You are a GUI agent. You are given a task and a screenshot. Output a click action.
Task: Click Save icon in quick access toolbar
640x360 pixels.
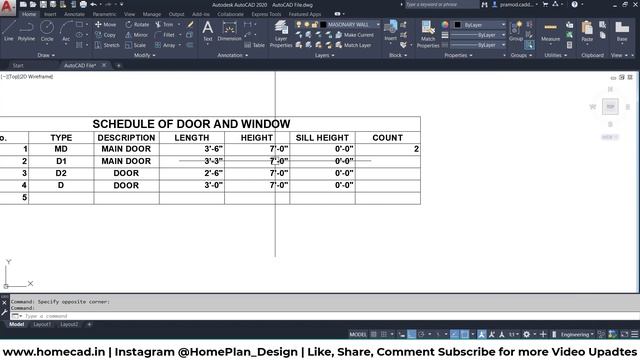click(x=43, y=4)
